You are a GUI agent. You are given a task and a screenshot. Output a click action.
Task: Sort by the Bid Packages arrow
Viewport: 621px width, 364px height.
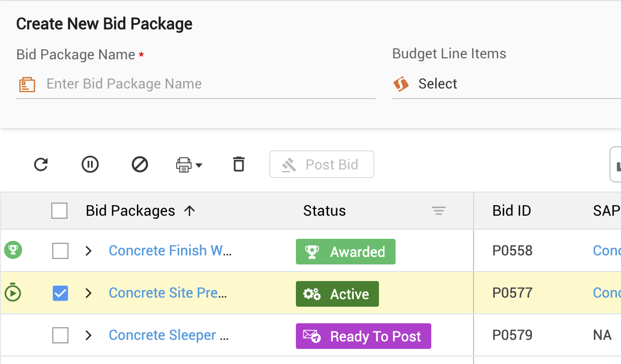pos(190,211)
